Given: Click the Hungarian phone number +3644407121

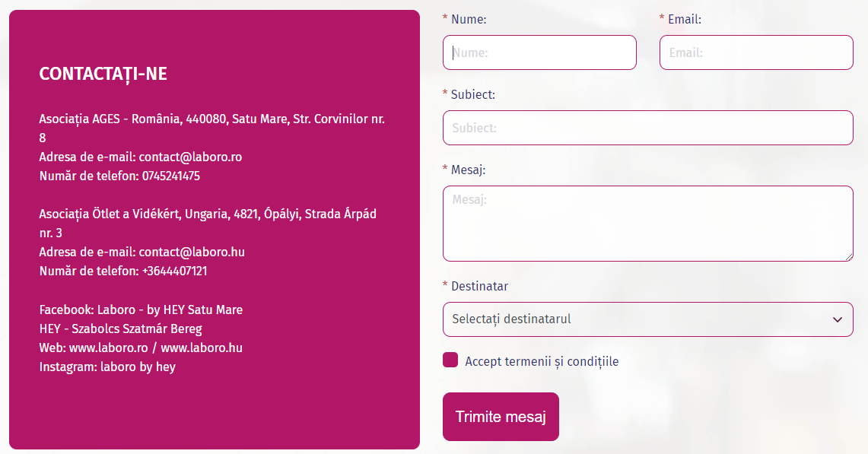Looking at the screenshot, I should (174, 271).
